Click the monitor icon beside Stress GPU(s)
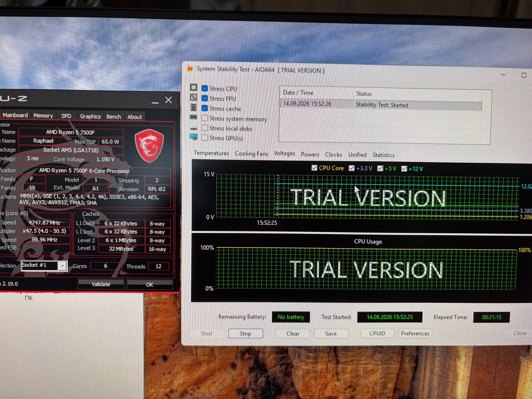Screen dimensions: 532x399 point(194,137)
